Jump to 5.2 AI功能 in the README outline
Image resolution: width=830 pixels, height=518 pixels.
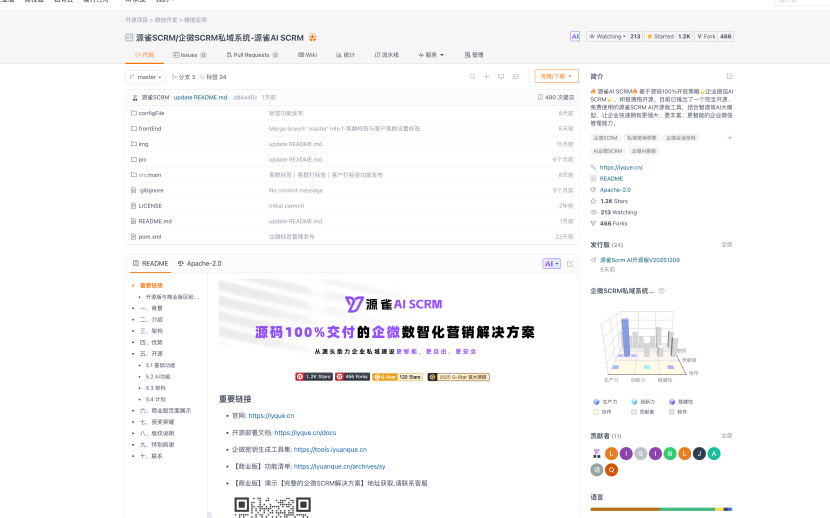(x=158, y=377)
